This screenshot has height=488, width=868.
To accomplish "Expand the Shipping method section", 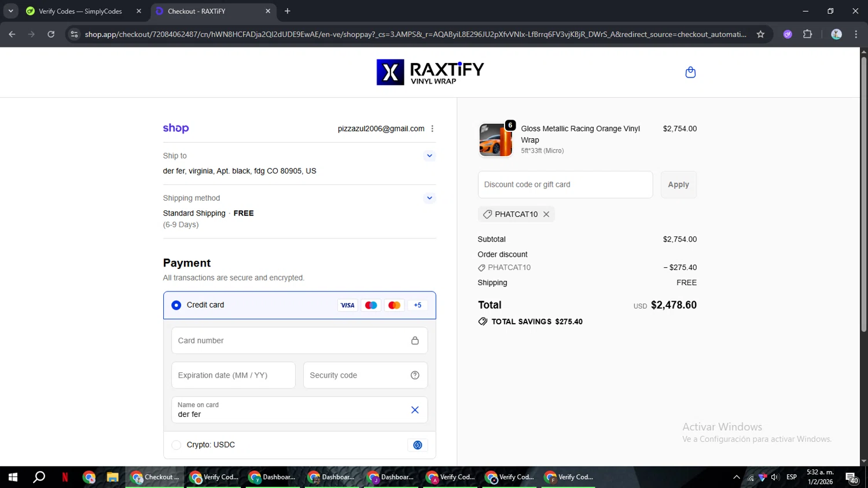I will pos(429,198).
